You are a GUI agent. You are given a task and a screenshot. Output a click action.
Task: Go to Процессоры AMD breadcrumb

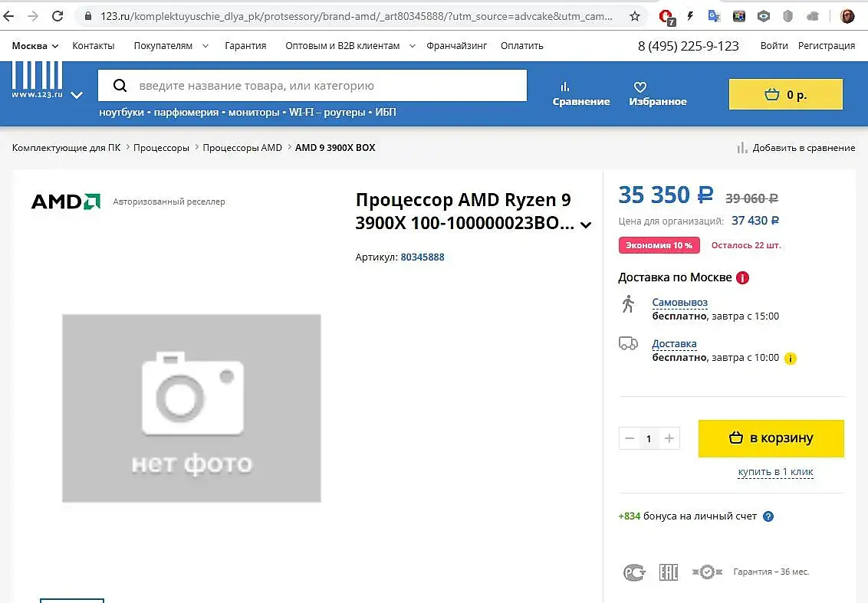point(242,148)
